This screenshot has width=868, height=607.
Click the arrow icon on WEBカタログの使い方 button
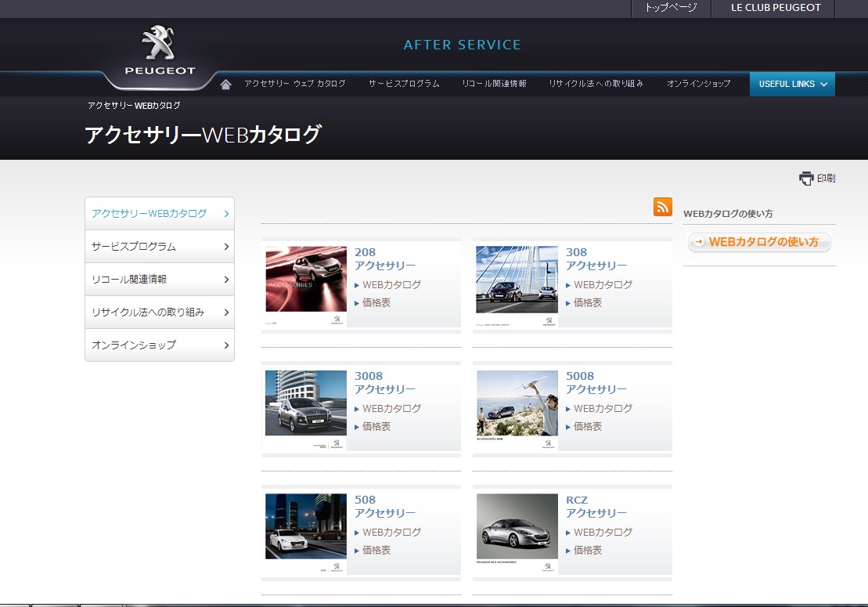(x=699, y=242)
